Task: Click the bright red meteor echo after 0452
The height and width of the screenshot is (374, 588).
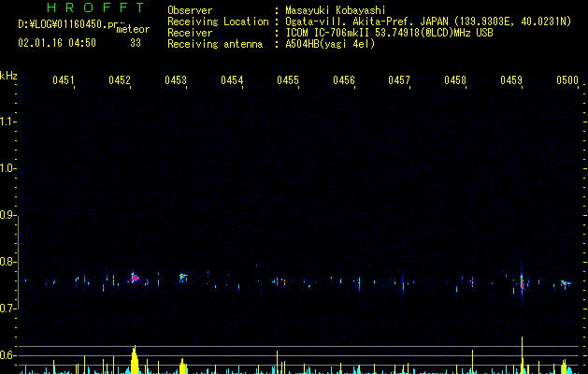Action: 135,278
